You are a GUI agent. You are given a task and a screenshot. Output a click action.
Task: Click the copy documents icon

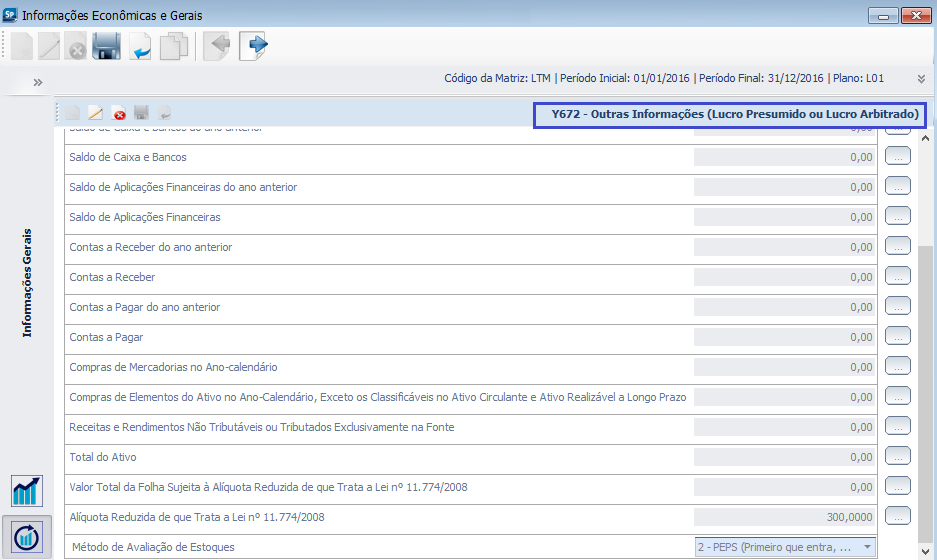coord(174,46)
